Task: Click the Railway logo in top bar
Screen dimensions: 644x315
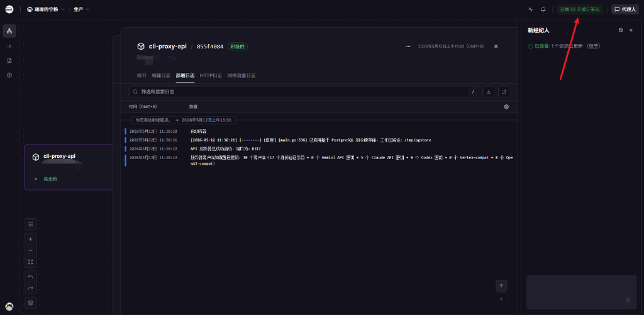Action: (9, 9)
